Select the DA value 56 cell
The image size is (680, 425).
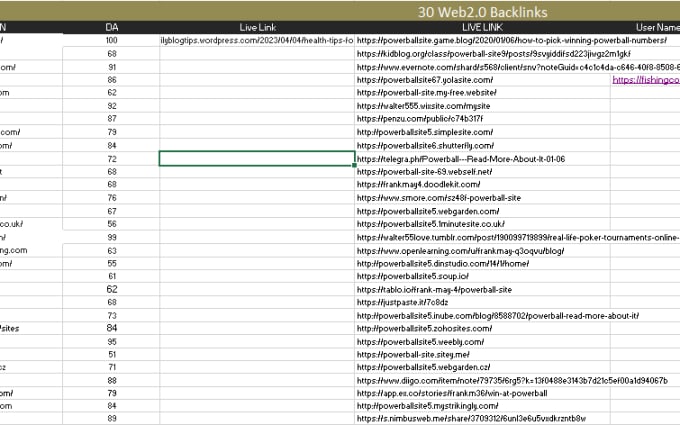tap(112, 224)
